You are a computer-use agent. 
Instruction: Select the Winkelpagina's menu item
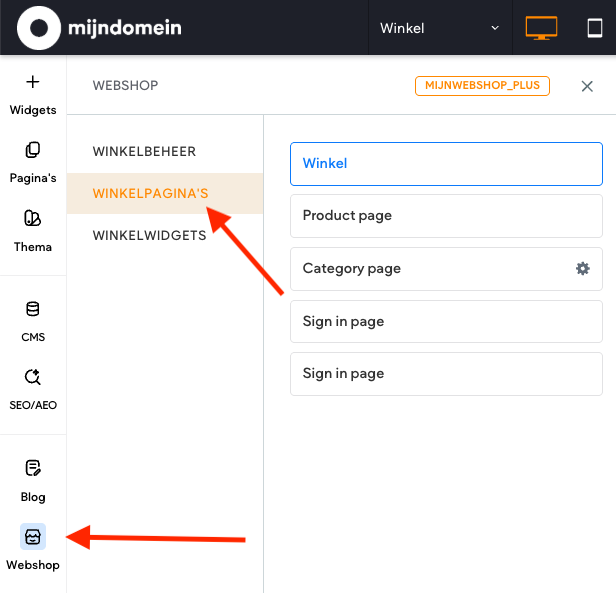(150, 193)
